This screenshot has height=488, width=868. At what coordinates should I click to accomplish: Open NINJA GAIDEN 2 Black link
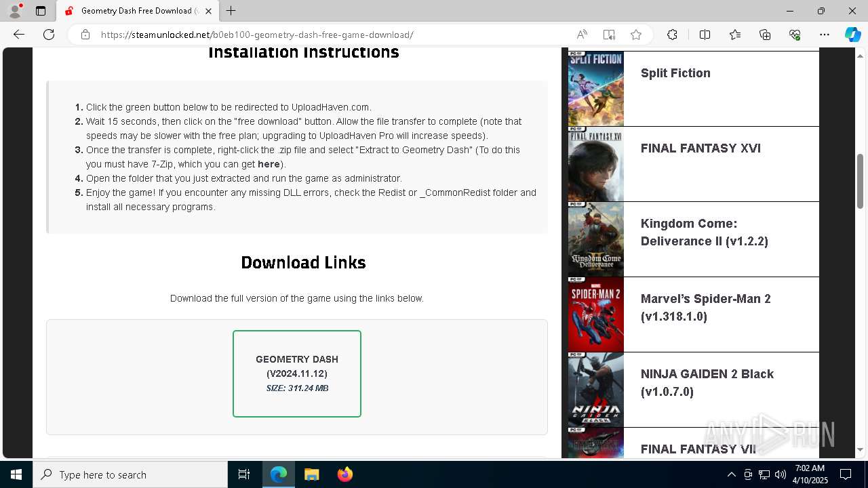pyautogui.click(x=707, y=383)
